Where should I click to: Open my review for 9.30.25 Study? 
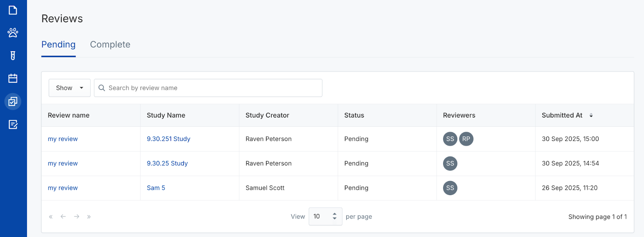[x=63, y=163]
